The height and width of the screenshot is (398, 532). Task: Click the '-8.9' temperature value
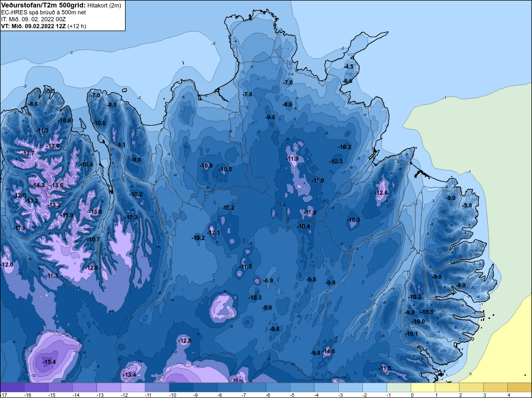point(461,285)
